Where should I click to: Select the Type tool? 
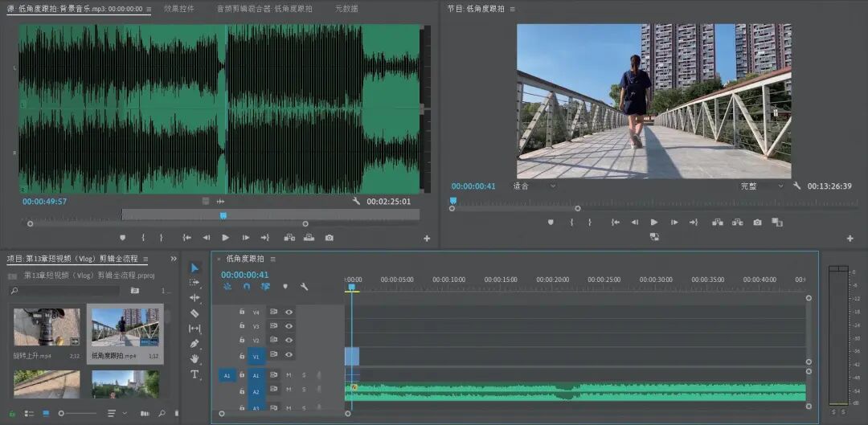pos(194,374)
